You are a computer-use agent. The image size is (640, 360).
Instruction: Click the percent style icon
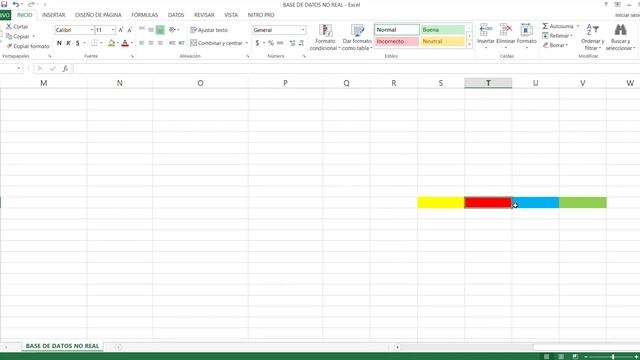click(271, 43)
